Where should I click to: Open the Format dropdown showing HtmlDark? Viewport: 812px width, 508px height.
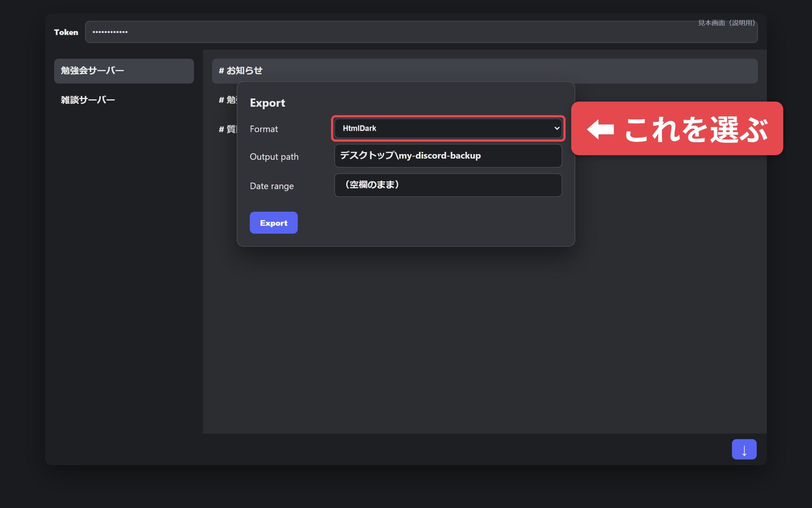click(x=448, y=128)
